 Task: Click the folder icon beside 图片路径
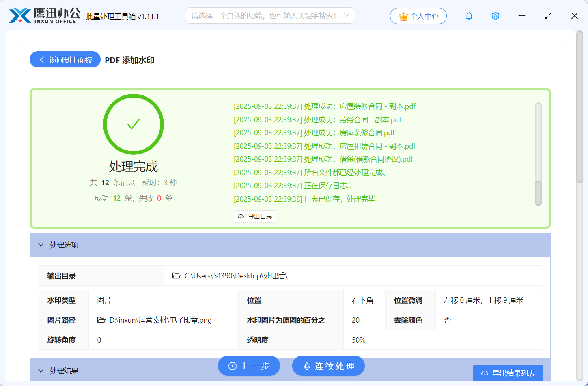(101, 320)
